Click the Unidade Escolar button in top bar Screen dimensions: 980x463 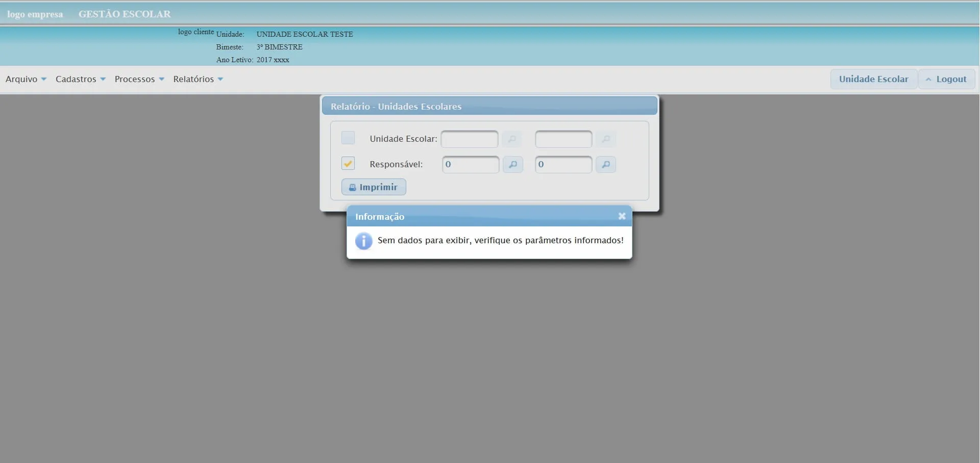click(x=874, y=79)
